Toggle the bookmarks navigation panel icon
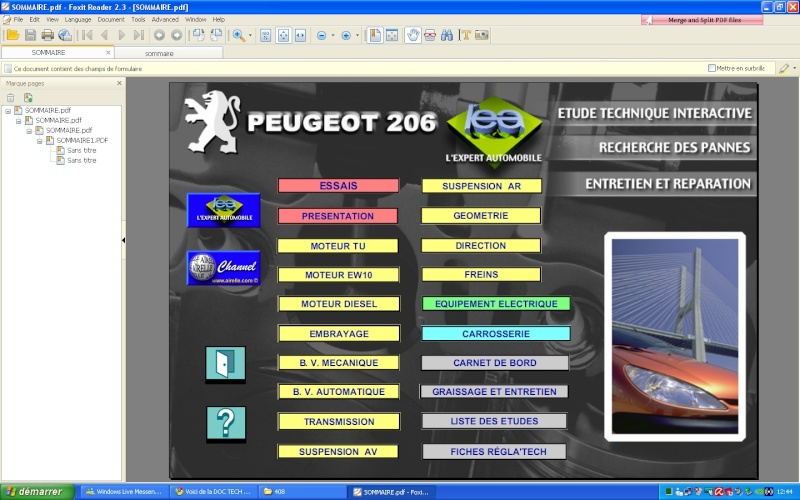 pyautogui.click(x=375, y=35)
